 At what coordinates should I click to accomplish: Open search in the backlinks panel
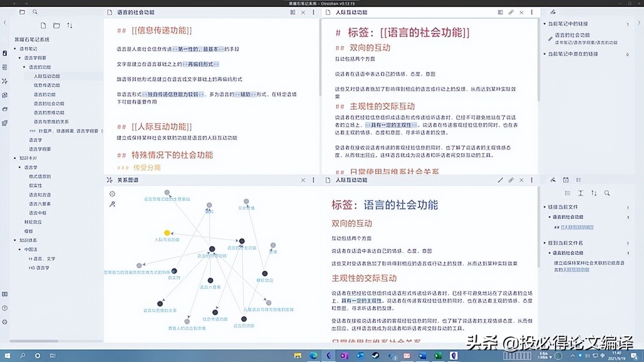point(607,193)
